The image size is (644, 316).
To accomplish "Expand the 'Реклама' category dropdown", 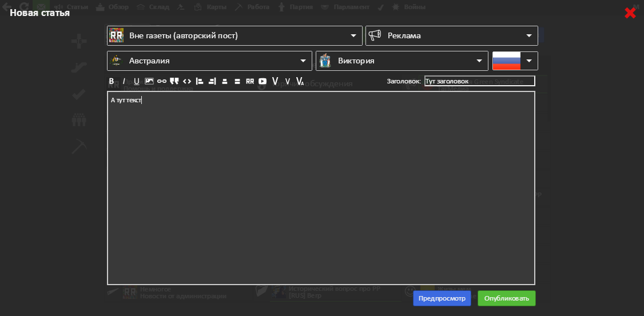I will tap(451, 35).
